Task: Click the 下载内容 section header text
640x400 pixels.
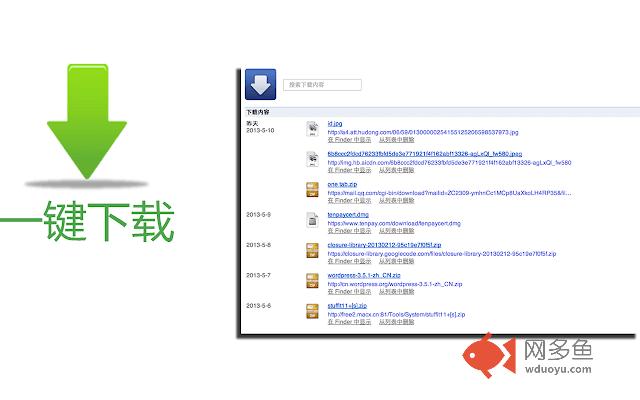Action: coord(258,112)
